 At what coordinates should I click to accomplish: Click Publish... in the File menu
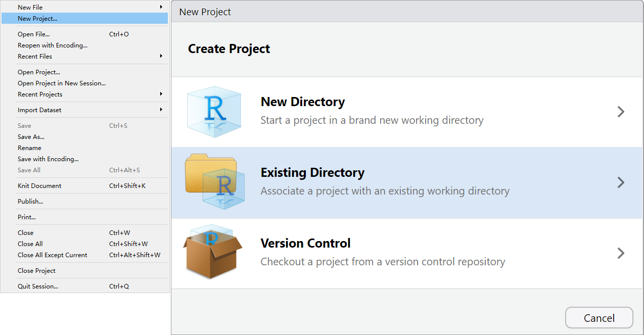(30, 202)
